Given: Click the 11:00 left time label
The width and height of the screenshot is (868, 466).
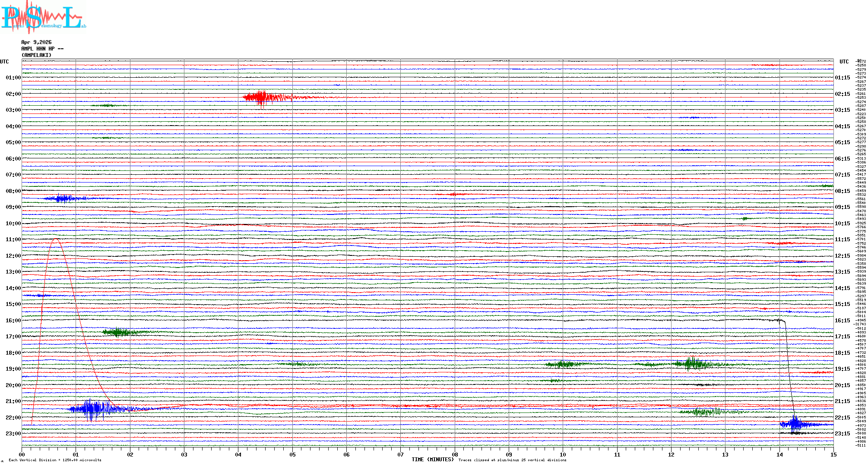Looking at the screenshot, I should [13, 239].
